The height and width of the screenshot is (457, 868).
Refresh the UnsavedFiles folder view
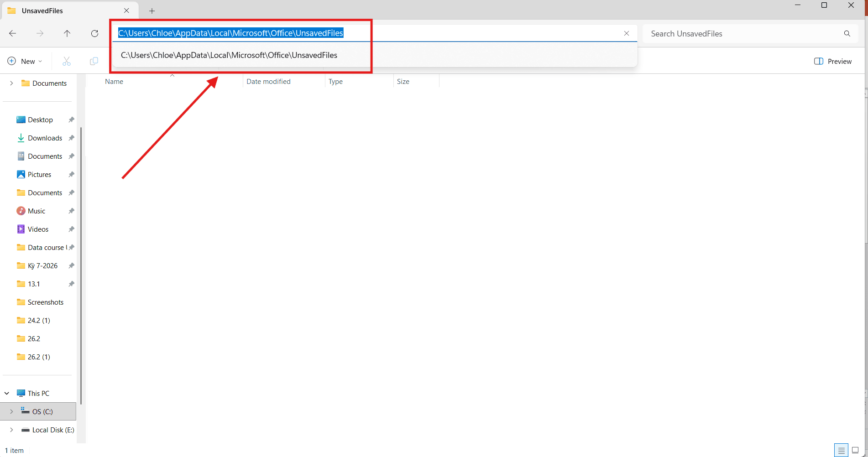pos(94,33)
